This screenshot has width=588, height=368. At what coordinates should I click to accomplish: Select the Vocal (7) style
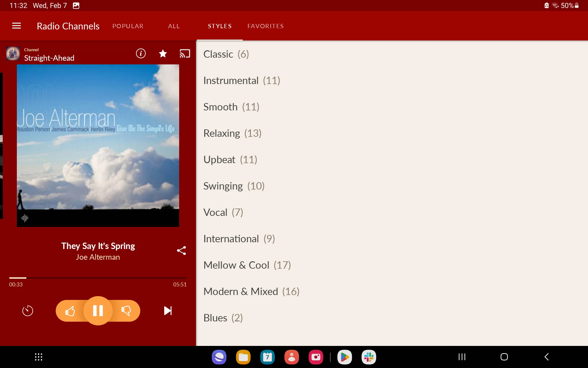pyautogui.click(x=392, y=213)
